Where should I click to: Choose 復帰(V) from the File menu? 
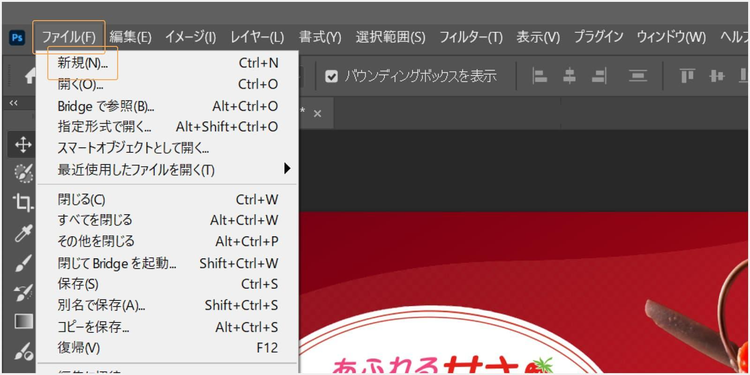point(167,348)
